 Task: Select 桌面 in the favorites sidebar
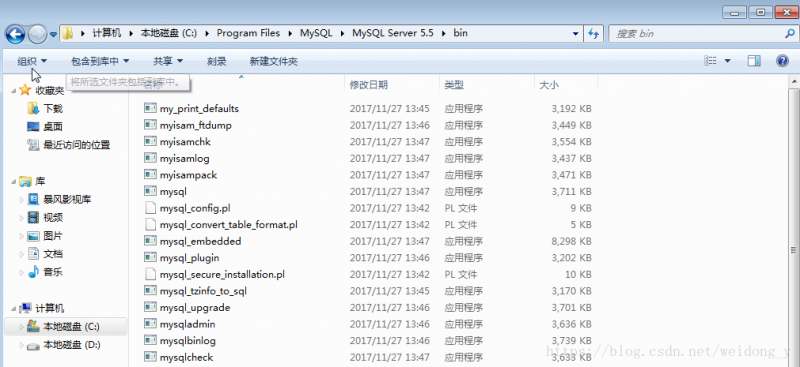[x=53, y=127]
